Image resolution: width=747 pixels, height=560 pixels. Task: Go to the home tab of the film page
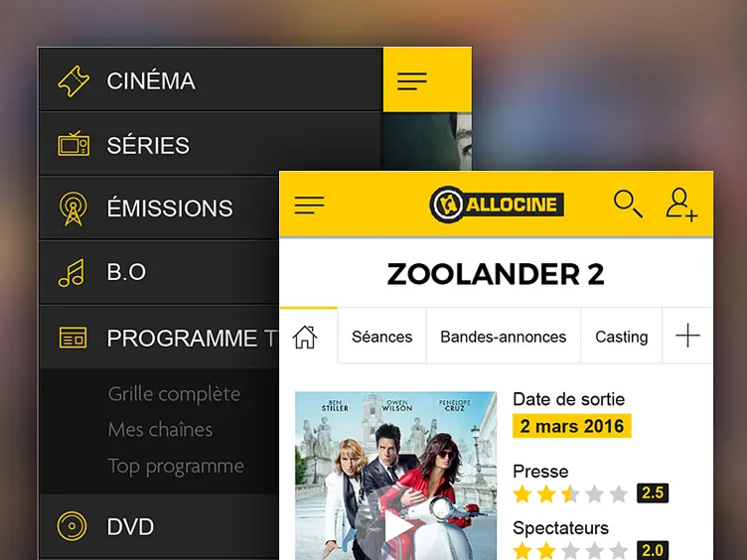[x=305, y=337]
